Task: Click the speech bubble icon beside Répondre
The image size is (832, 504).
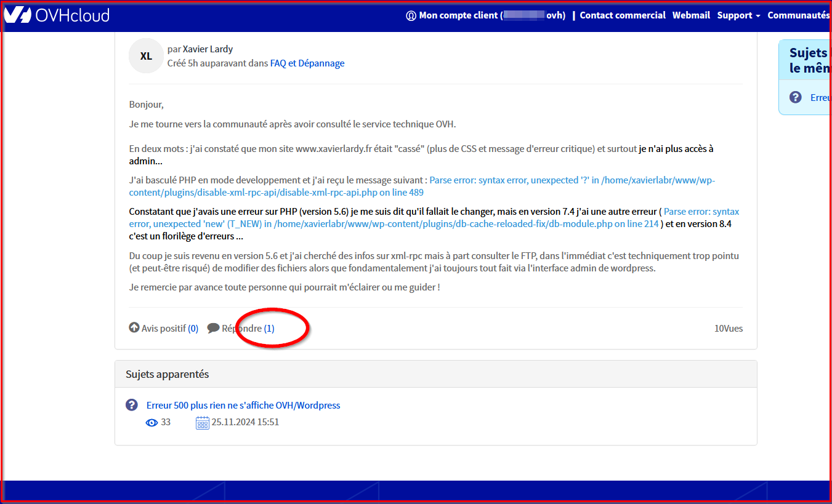Action: click(214, 328)
